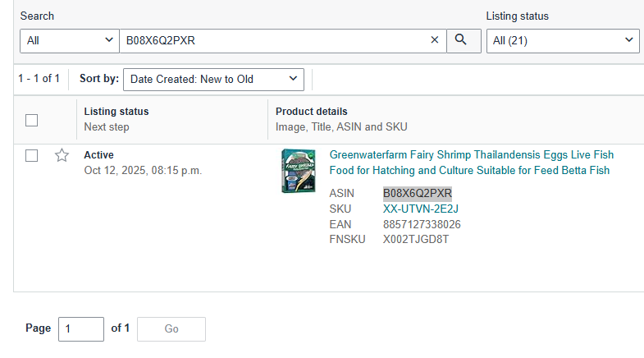Click the FNSKU value X002TJGD8T

tap(416, 239)
